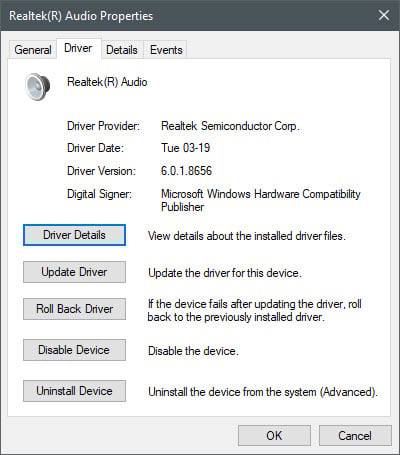This screenshot has width=400, height=455.
Task: Click the 'Digital Signer:' label
Action: click(x=99, y=194)
